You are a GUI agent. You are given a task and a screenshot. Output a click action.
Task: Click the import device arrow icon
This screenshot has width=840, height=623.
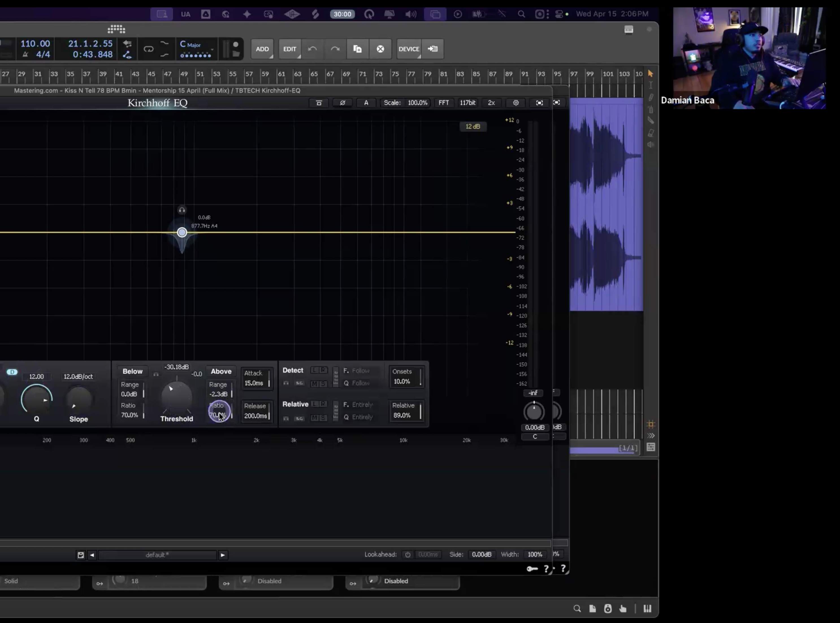point(432,49)
